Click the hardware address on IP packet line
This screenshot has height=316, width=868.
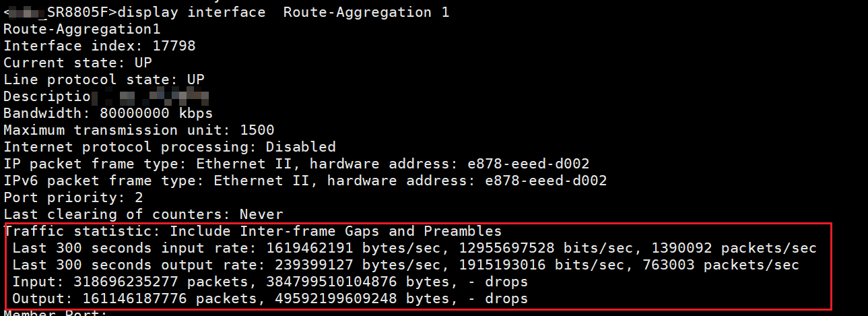pos(545,164)
